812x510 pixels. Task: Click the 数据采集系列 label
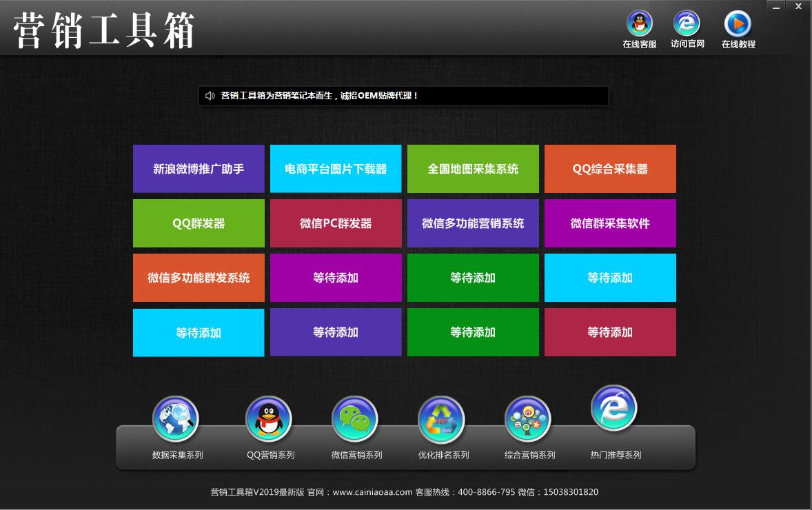177,455
